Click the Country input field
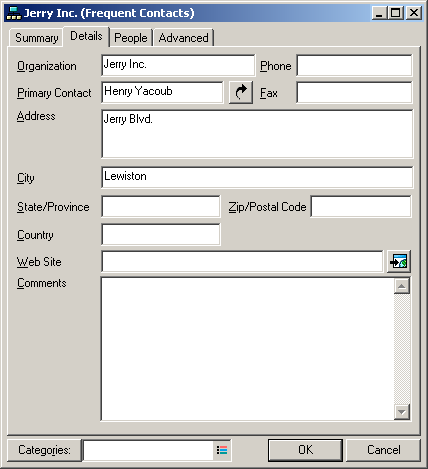This screenshot has width=428, height=469. (x=161, y=234)
